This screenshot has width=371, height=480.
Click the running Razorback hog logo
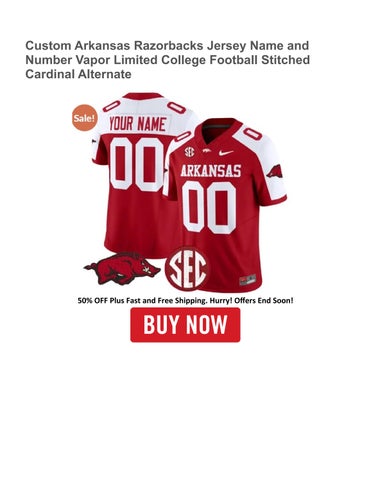122,268
